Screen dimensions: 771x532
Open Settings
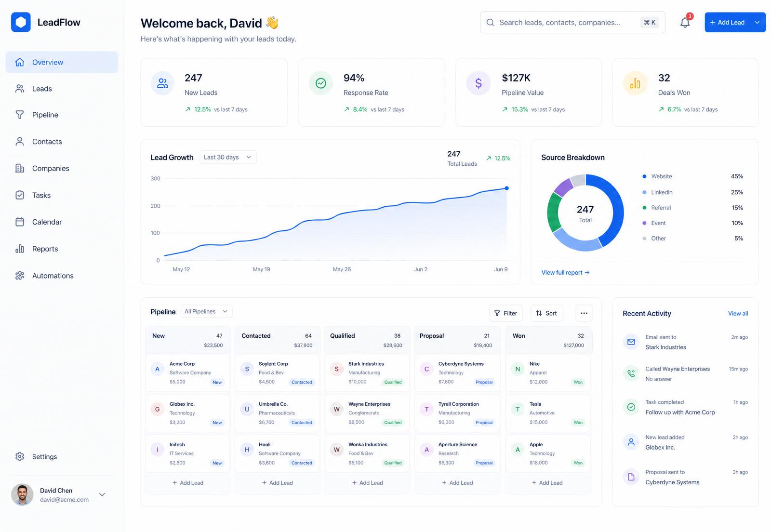point(62,456)
